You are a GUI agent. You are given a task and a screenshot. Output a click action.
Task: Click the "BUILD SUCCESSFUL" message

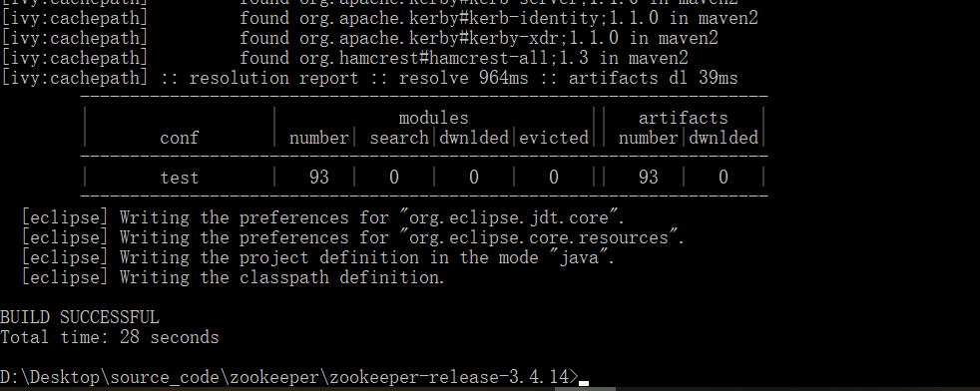pyautogui.click(x=80, y=317)
